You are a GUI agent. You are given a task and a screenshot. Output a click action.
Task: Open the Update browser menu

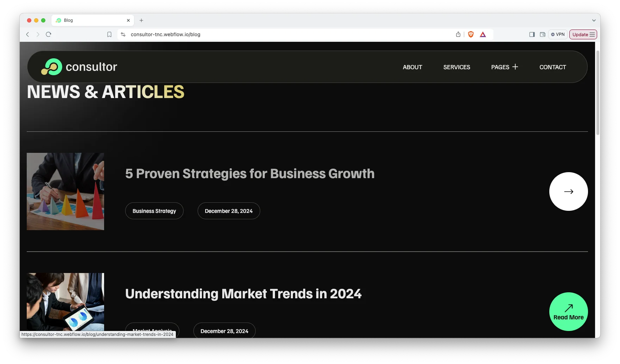583,34
